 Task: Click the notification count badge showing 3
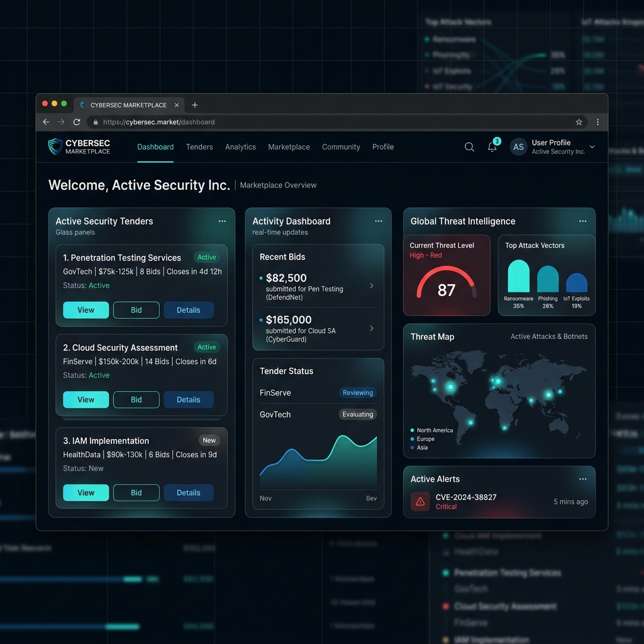(x=497, y=142)
